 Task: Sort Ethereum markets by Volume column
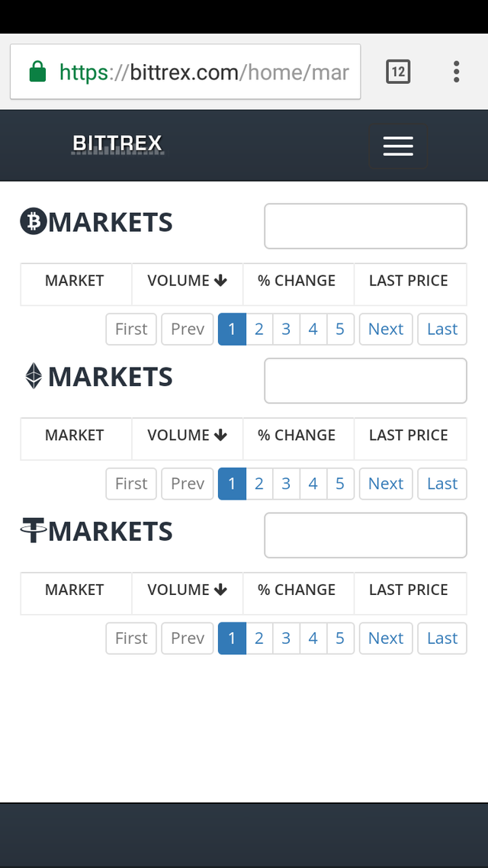(187, 436)
